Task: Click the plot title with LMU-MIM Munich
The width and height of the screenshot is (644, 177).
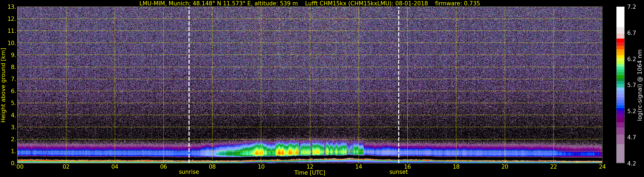Action: click(309, 3)
